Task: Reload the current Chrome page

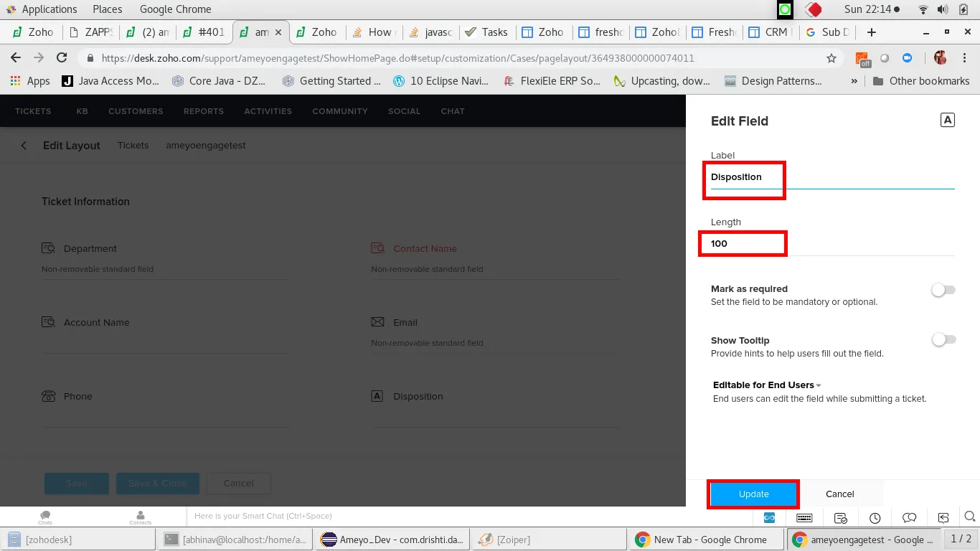Action: pos(62,58)
